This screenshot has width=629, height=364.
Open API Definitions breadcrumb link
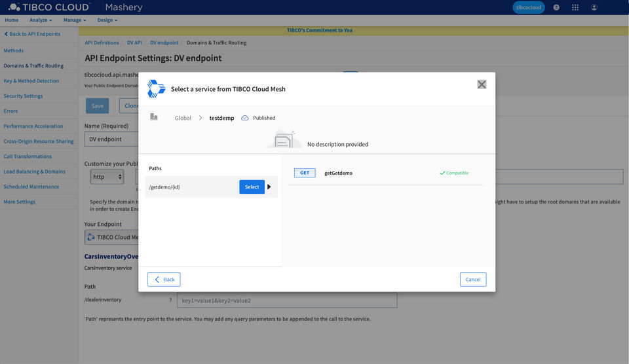pyautogui.click(x=102, y=43)
